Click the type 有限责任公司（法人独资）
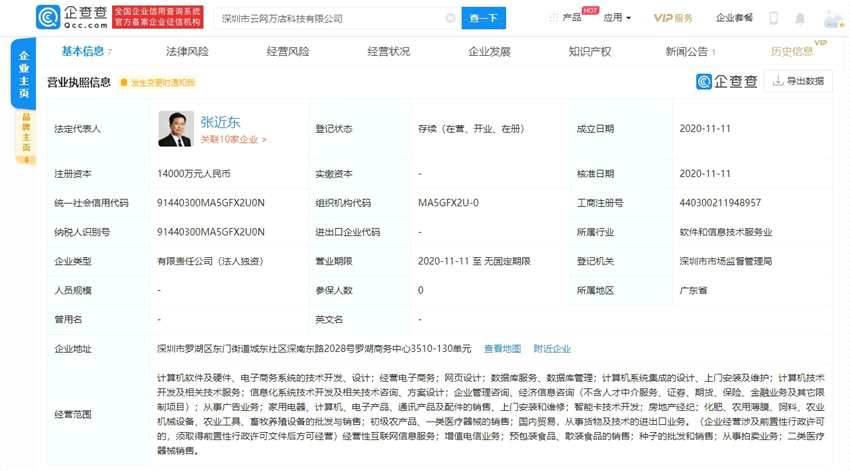Viewport: 850px width, 471px height. (210, 261)
